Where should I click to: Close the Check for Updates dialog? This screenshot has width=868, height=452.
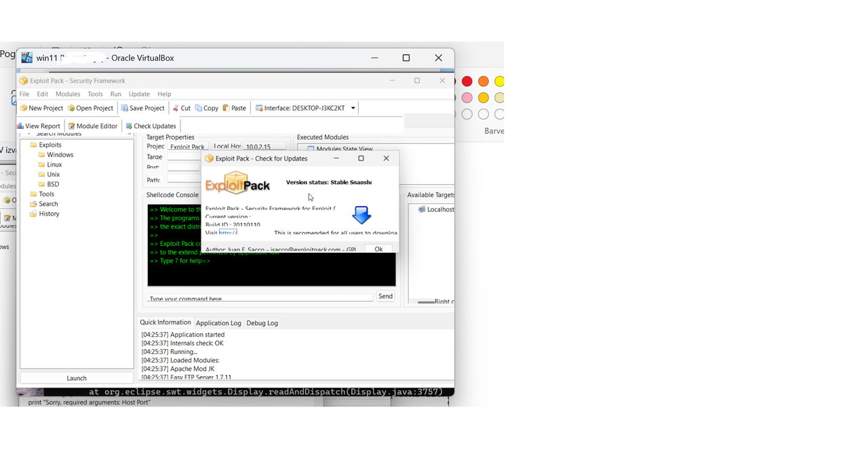click(386, 159)
